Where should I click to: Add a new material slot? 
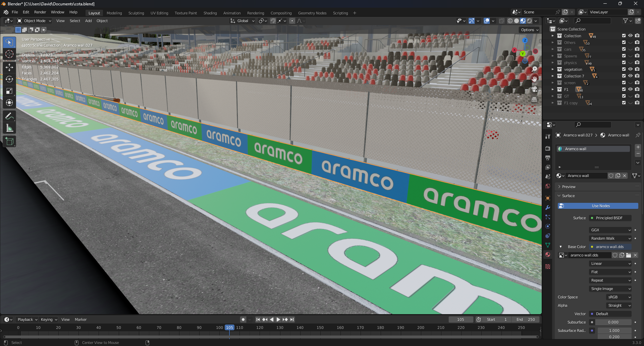tap(638, 147)
